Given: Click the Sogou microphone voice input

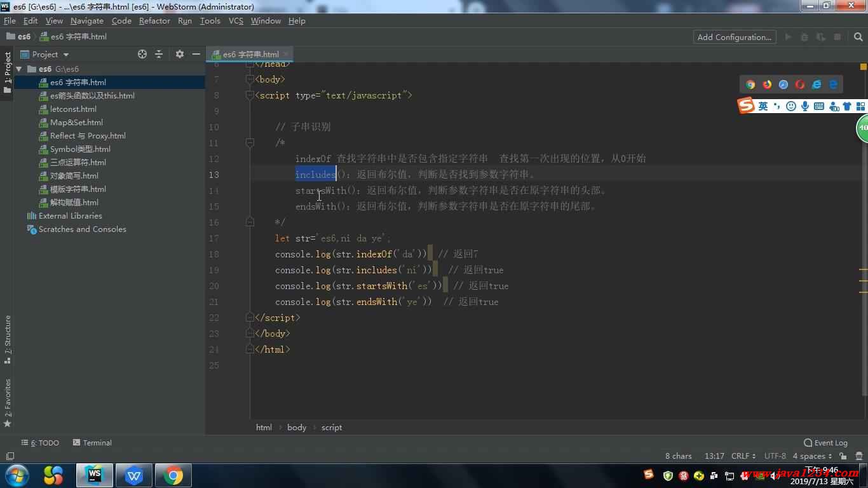Looking at the screenshot, I should [805, 106].
